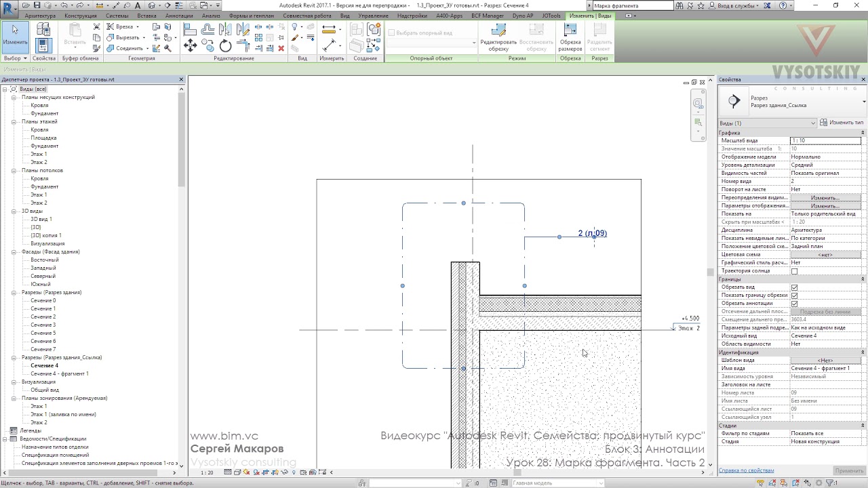Collapse Планы этажей tree node

pyautogui.click(x=15, y=121)
